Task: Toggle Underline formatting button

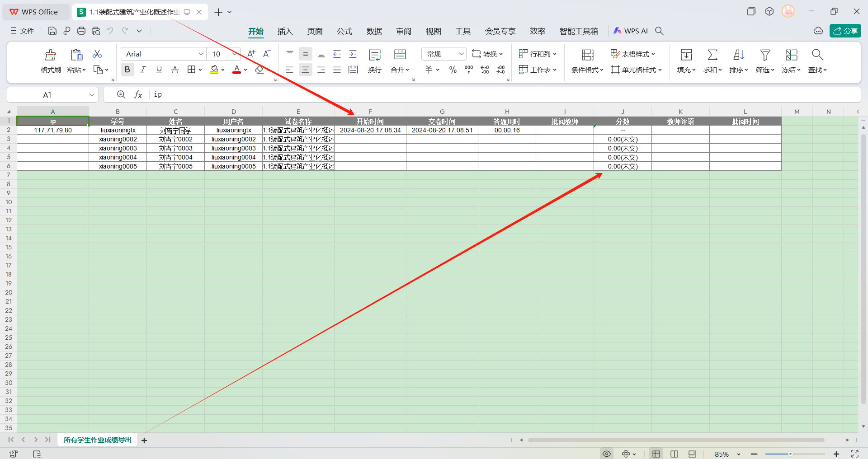Action: (x=159, y=70)
